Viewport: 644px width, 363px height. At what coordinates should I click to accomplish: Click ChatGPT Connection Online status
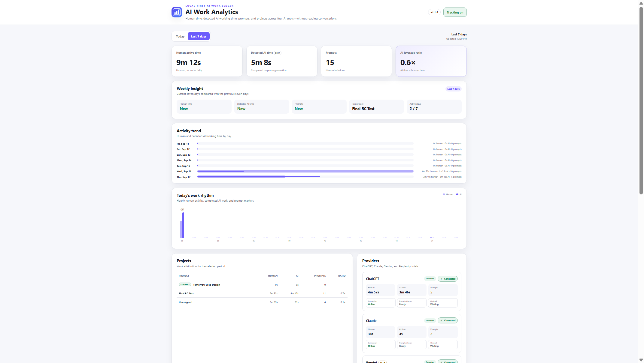381,303
